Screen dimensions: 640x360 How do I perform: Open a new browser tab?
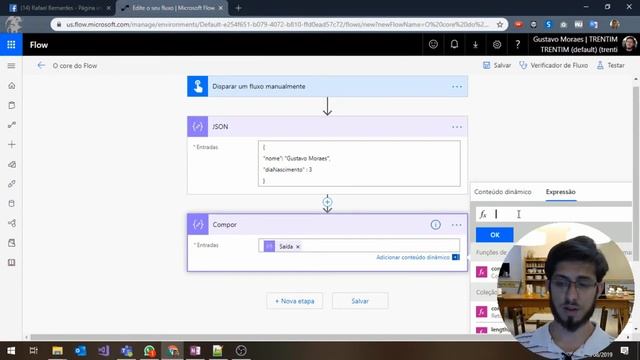tap(238, 8)
